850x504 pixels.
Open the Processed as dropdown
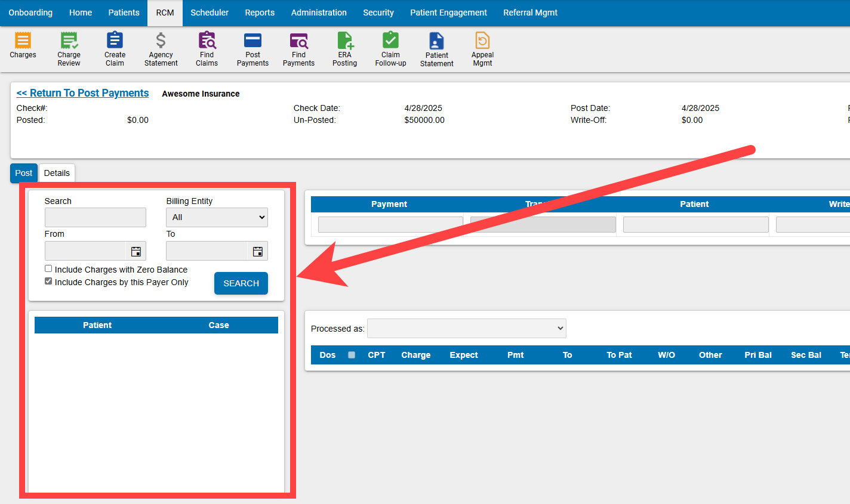(467, 328)
